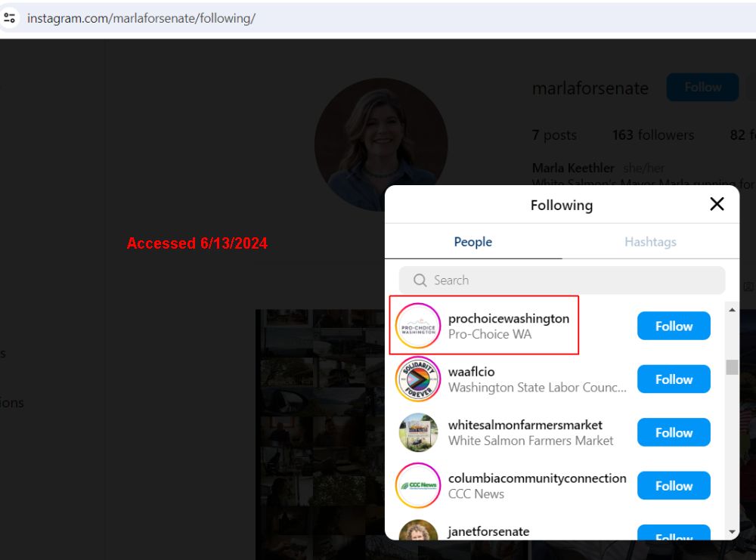Follow the columbiacommunityconnection account
This screenshot has height=560, width=756.
(674, 486)
